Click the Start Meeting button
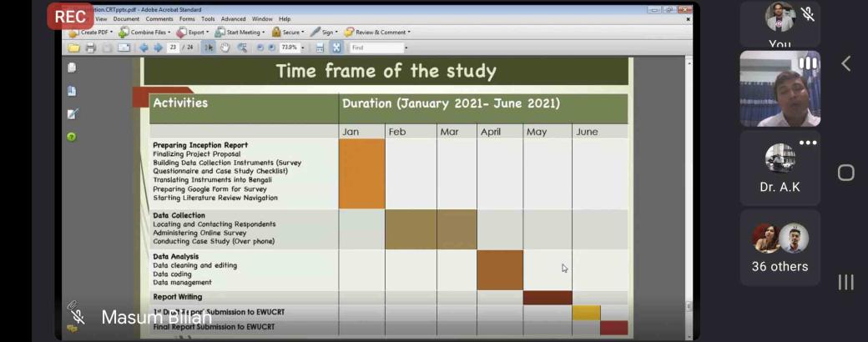The width and height of the screenshot is (868, 342). (240, 33)
